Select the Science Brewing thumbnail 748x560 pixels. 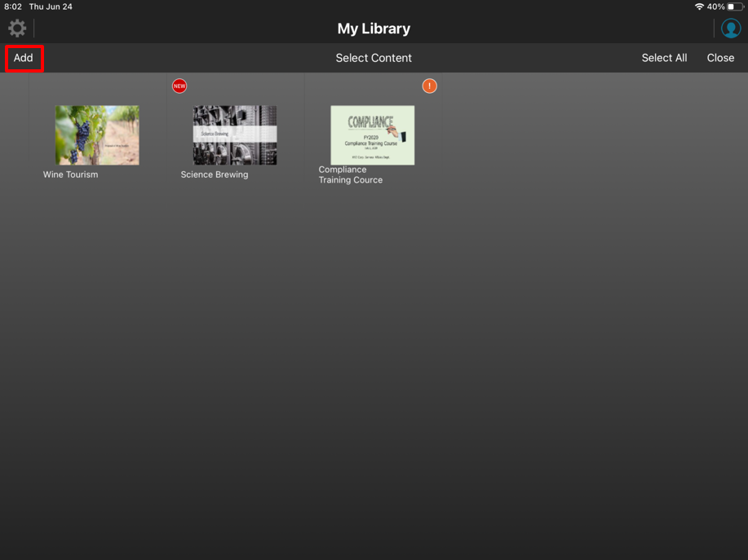pyautogui.click(x=235, y=134)
